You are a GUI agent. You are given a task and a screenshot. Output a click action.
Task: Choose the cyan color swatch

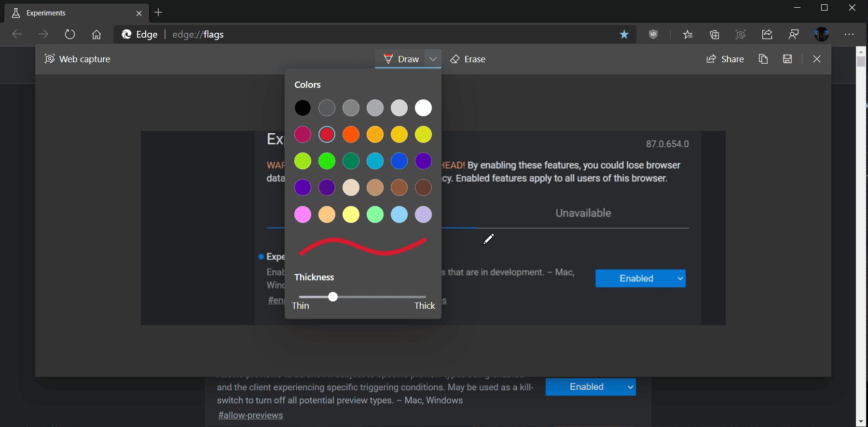click(x=375, y=161)
